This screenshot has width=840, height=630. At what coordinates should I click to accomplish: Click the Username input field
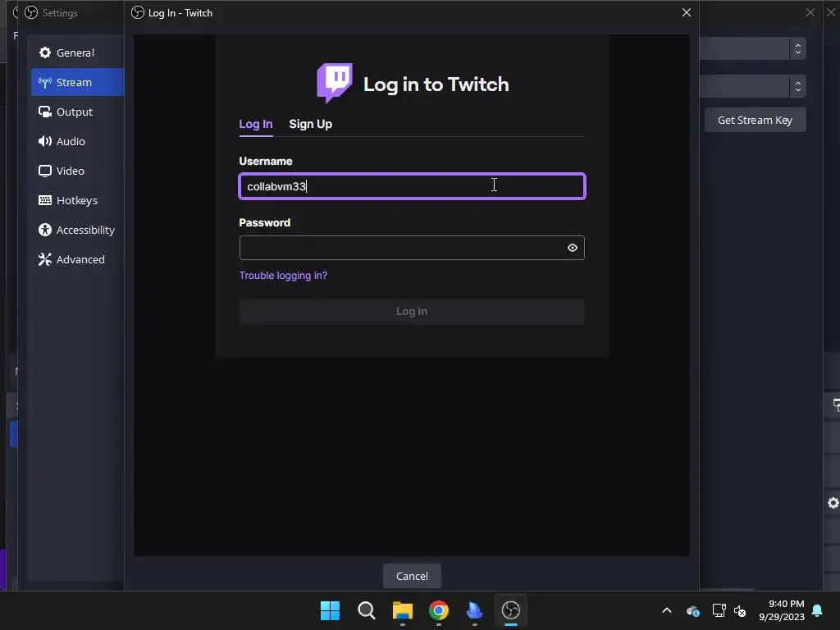412,186
